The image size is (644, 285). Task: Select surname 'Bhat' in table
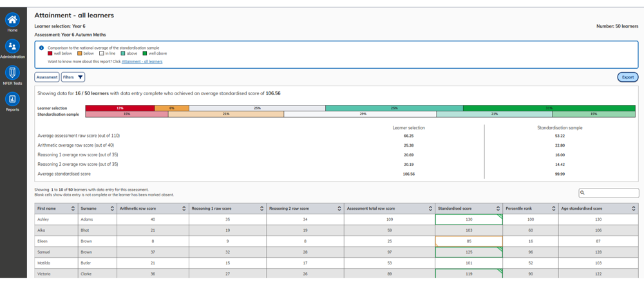84,230
